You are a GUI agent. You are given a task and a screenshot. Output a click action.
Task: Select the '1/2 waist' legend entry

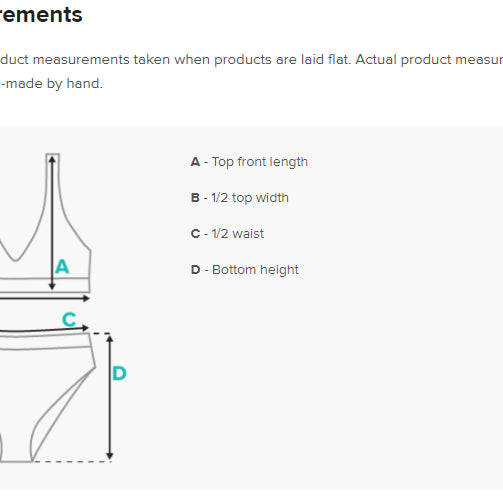[x=227, y=234]
